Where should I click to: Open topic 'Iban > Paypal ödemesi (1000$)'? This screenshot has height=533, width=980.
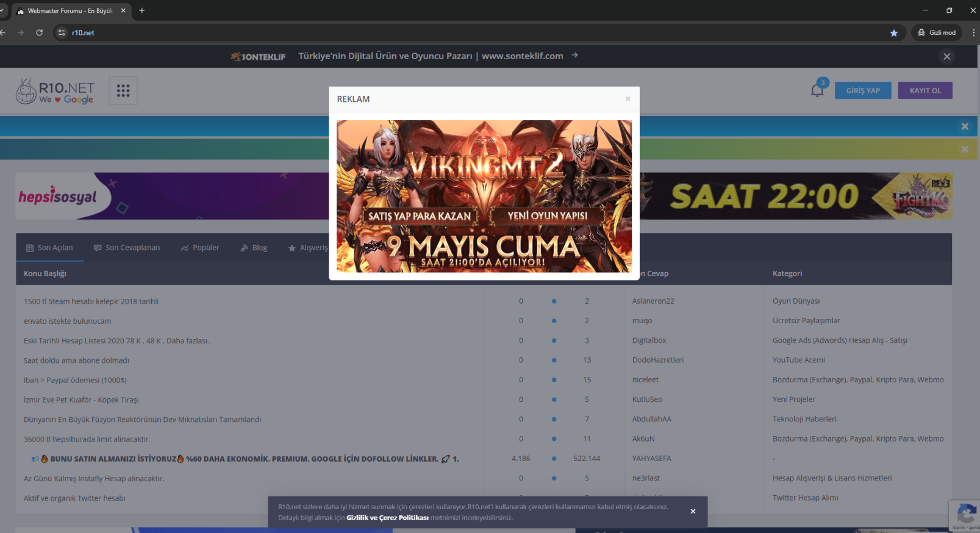point(75,380)
